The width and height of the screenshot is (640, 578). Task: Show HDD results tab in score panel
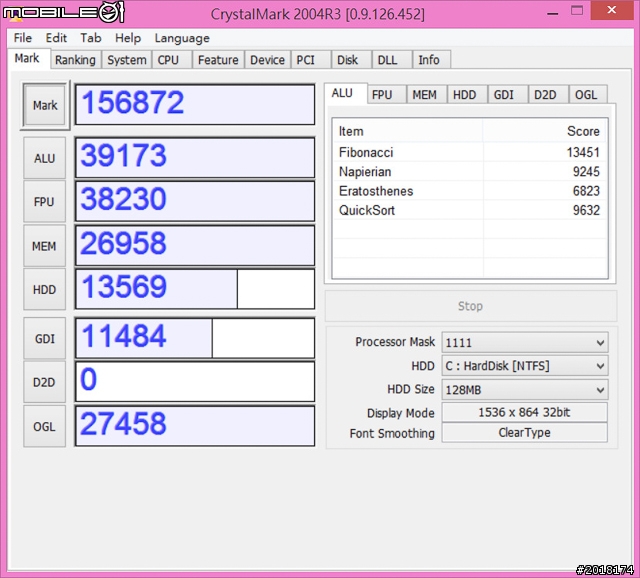467,94
